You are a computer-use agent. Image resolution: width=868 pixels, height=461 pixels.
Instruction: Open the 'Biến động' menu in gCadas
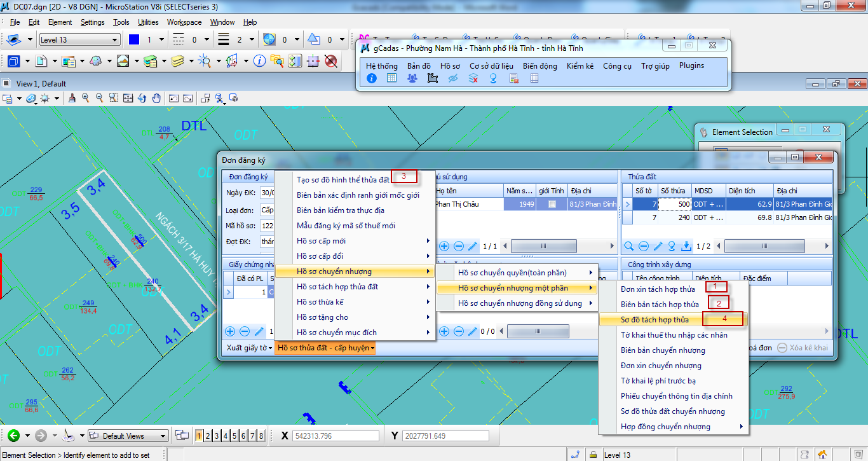pyautogui.click(x=539, y=65)
